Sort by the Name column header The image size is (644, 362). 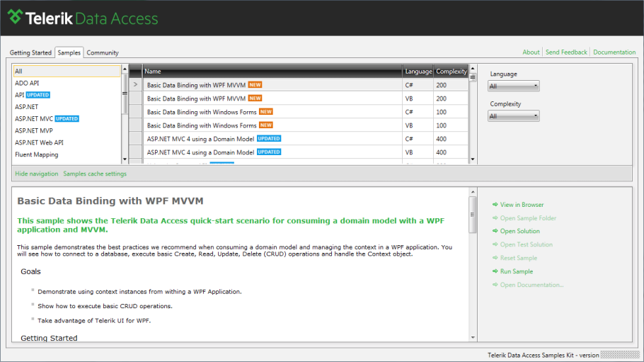272,71
